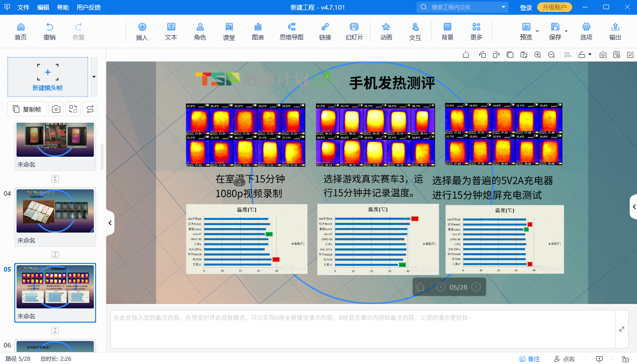Click the rotate clockwise canvas icon
Screen dimensions: 637x364
(496, 55)
